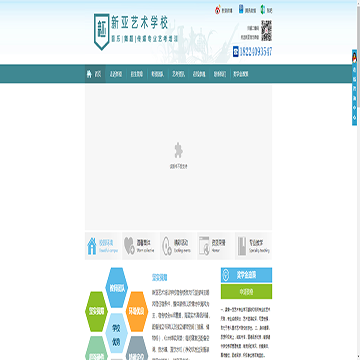Open the heart-shaped Warm collective icon
360x360 pixels.
point(129,246)
